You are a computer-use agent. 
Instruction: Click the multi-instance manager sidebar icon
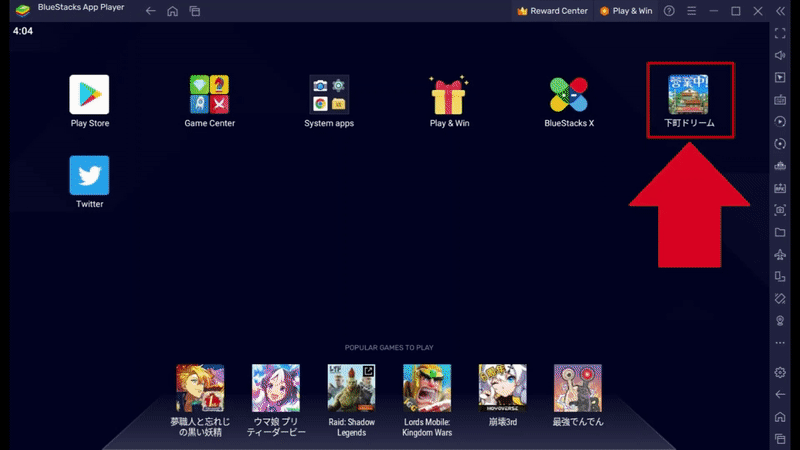(780, 277)
